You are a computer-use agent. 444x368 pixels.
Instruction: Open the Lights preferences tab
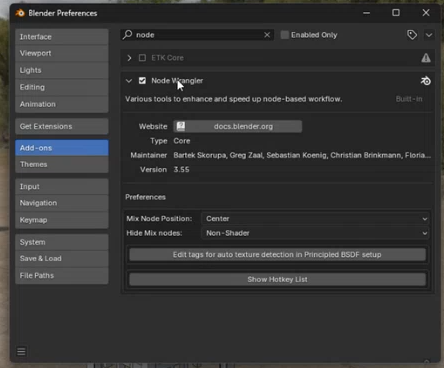coord(62,70)
